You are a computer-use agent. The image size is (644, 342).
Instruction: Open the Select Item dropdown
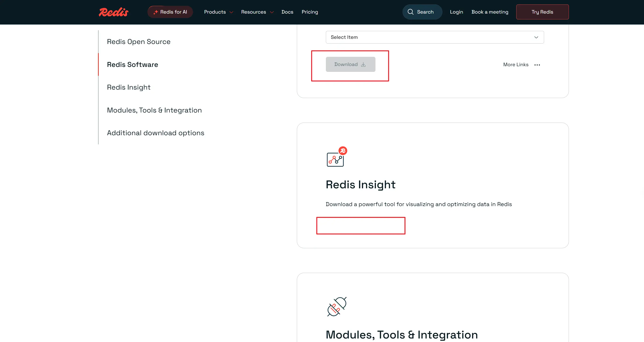(434, 37)
